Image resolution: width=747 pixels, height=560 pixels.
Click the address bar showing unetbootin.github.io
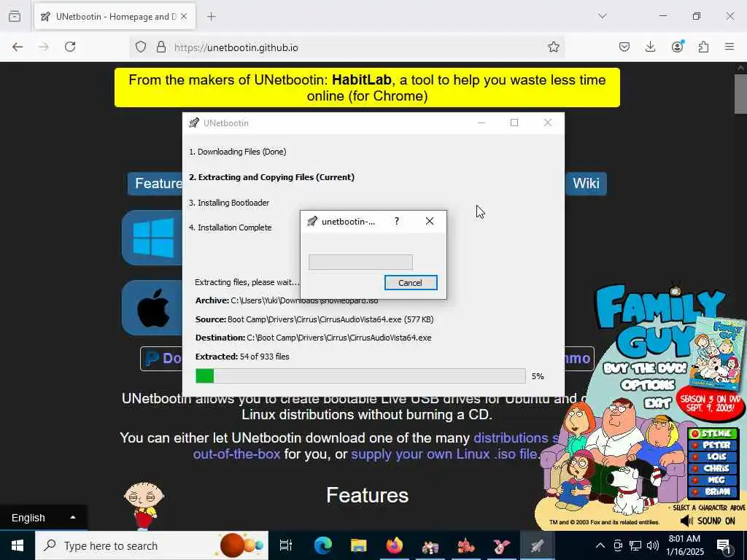tap(347, 47)
